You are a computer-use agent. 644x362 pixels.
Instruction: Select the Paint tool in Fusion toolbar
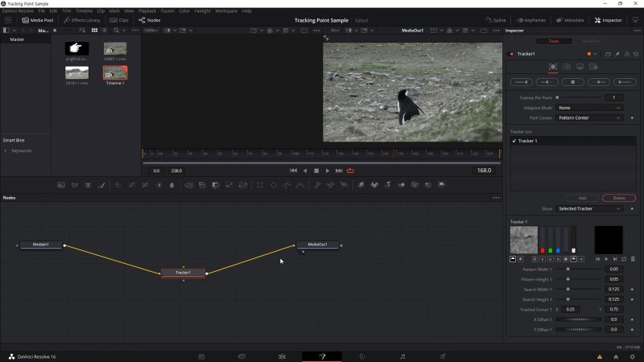101,185
